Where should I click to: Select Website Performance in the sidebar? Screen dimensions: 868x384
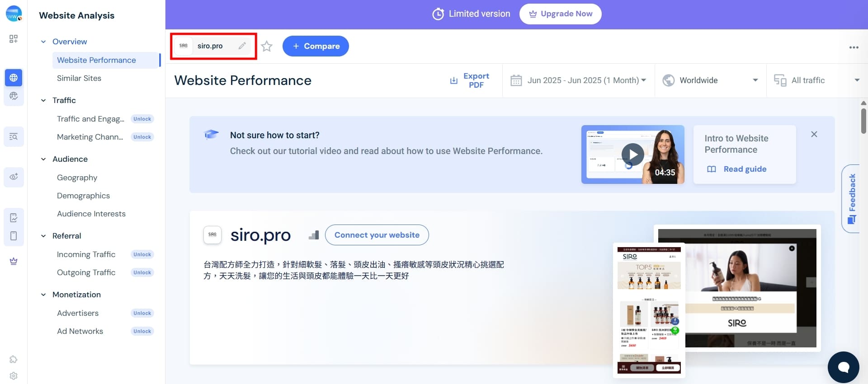106,60
